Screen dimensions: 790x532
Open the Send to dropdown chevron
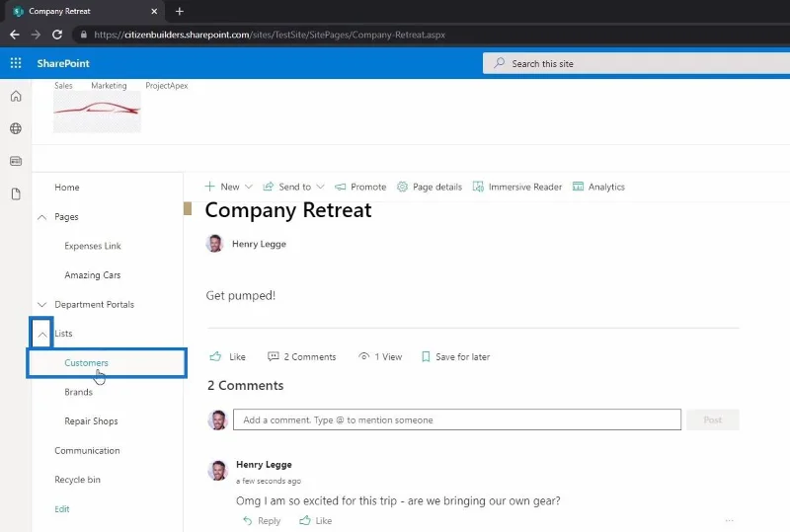click(x=320, y=187)
